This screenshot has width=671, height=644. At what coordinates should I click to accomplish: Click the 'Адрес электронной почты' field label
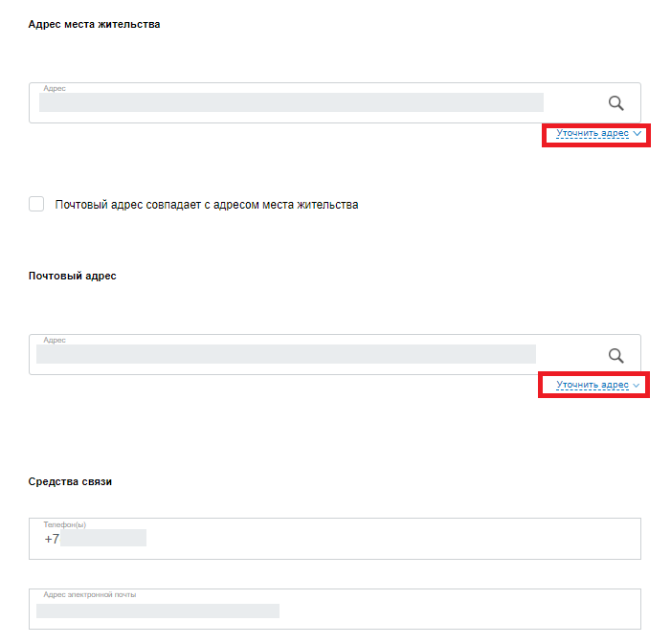(x=89, y=595)
